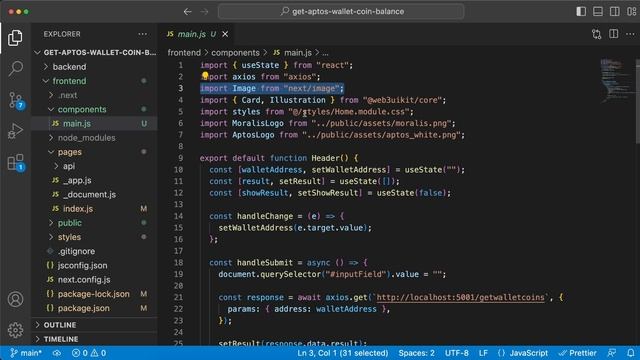The width and height of the screenshot is (640, 360).
Task: Click the main.js breadcrumb
Action: [x=293, y=53]
